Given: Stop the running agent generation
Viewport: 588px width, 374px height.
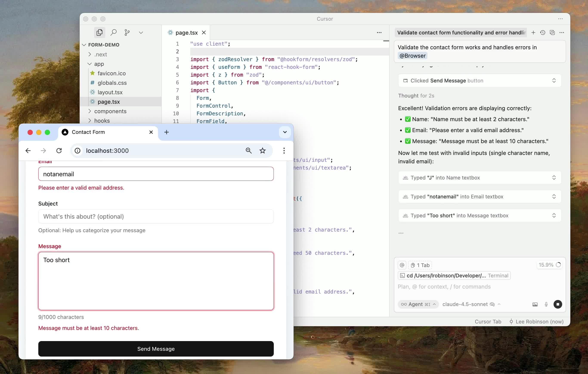Looking at the screenshot, I should point(557,304).
